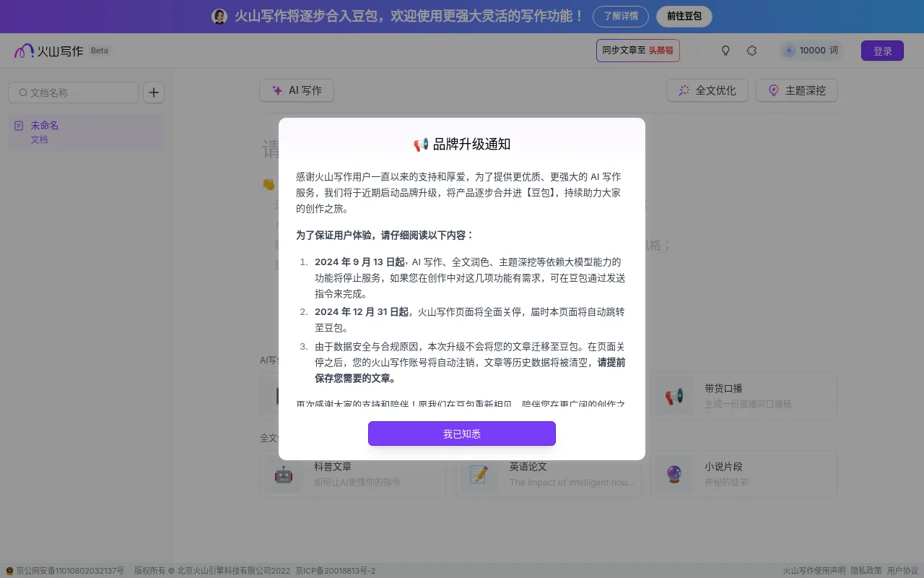Click the 火山写作 logo
924x578 pixels.
(49, 51)
